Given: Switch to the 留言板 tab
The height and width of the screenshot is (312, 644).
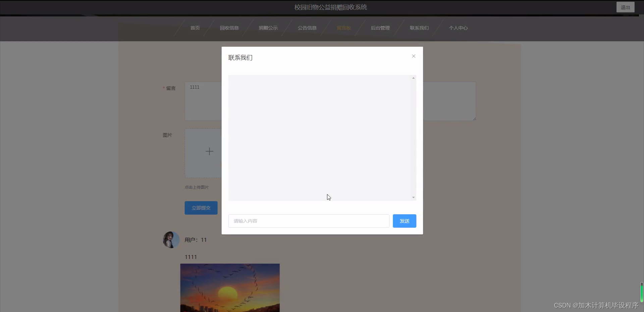Looking at the screenshot, I should click(343, 28).
